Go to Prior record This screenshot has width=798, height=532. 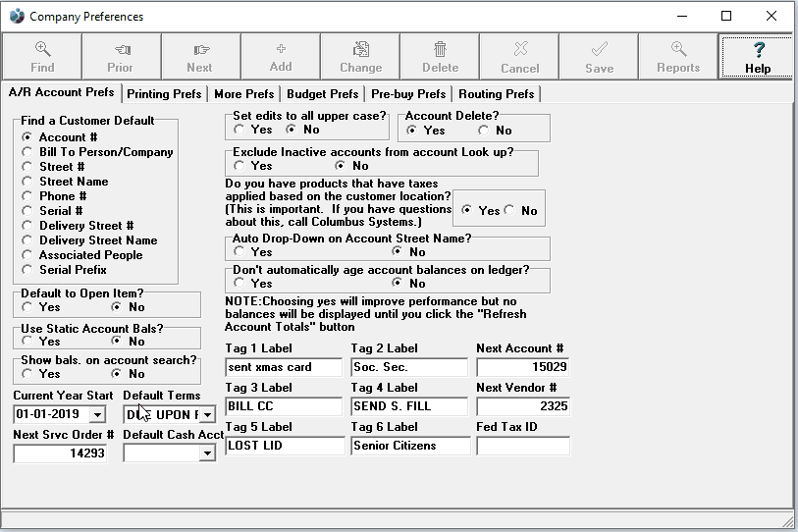coord(121,57)
